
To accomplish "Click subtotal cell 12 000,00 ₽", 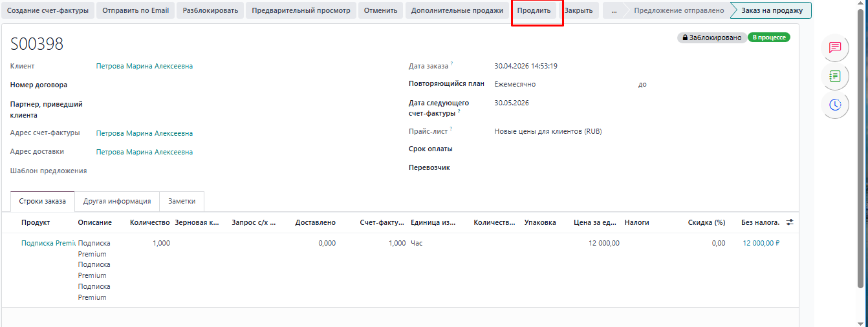I will [761, 243].
